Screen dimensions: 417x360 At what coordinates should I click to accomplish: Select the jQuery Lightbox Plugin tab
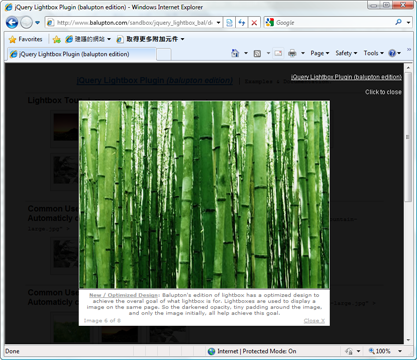tap(81, 54)
